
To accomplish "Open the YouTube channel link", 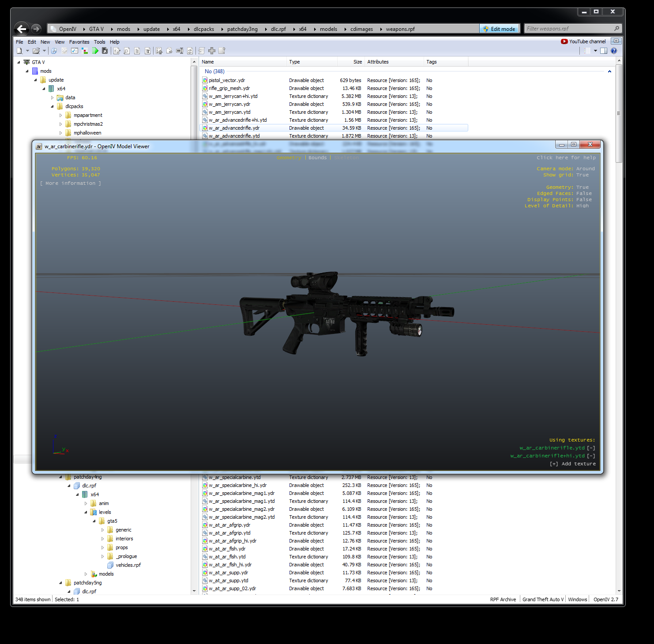I will (x=583, y=41).
